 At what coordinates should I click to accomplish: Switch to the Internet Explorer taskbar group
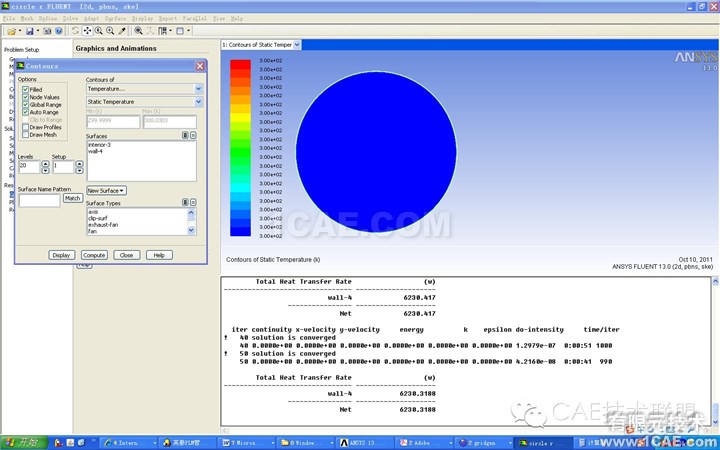tap(129, 443)
